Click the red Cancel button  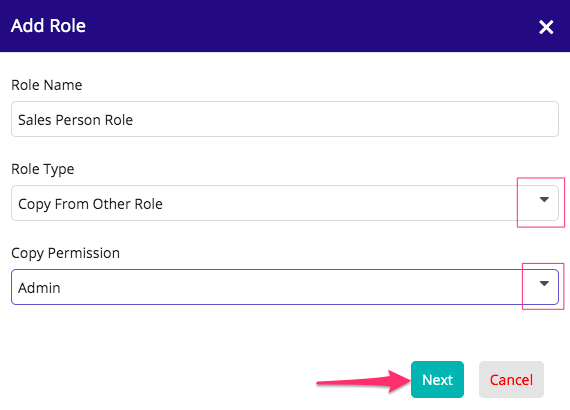click(x=511, y=379)
